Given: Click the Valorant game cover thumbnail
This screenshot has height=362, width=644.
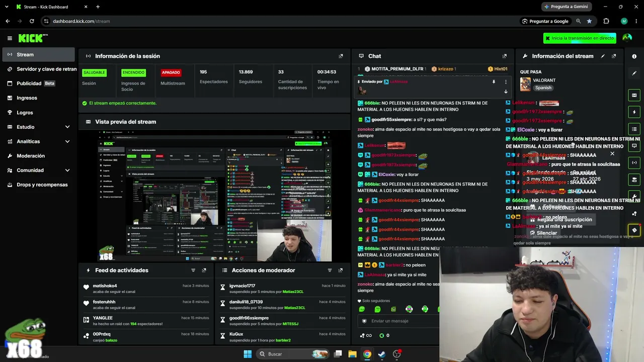Looking at the screenshot, I should [525, 84].
